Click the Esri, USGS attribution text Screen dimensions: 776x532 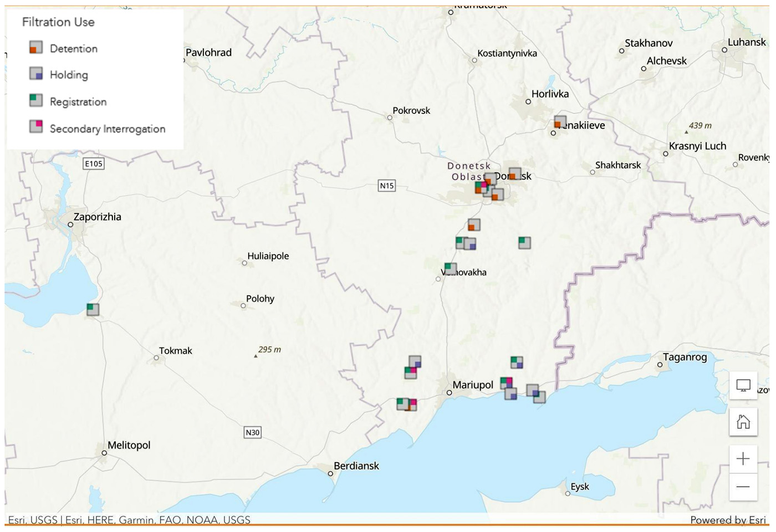point(33,520)
